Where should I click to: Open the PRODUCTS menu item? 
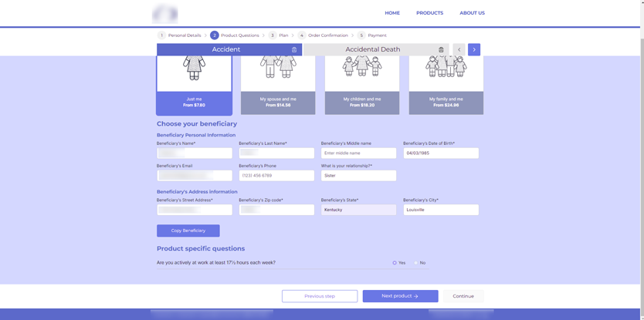[x=429, y=13]
